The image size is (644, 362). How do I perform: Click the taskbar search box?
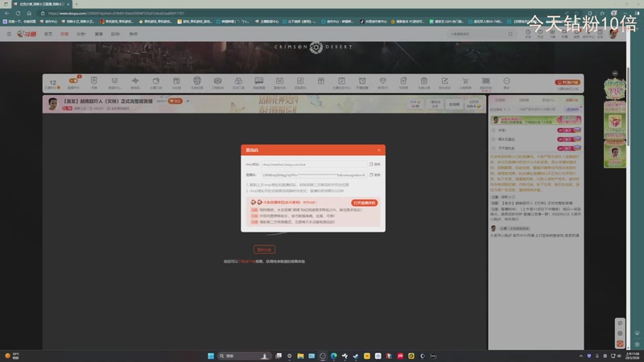[244, 356]
